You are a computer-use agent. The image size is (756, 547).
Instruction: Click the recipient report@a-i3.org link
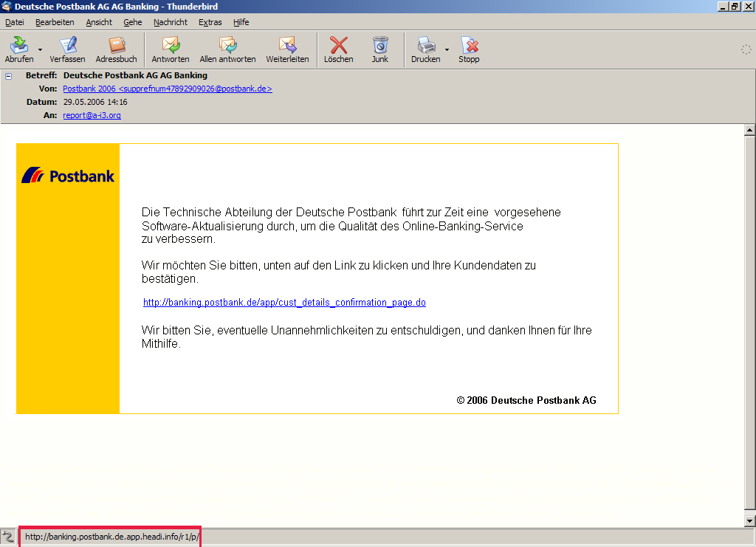92,115
